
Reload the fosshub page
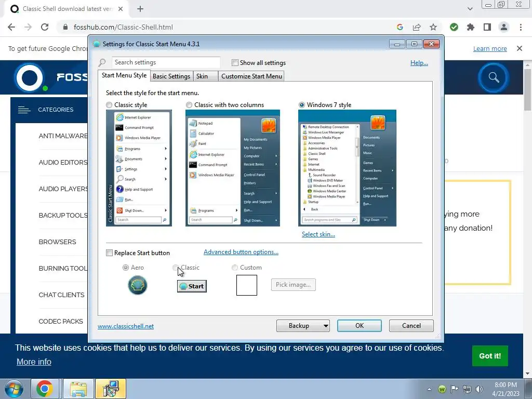(45, 27)
